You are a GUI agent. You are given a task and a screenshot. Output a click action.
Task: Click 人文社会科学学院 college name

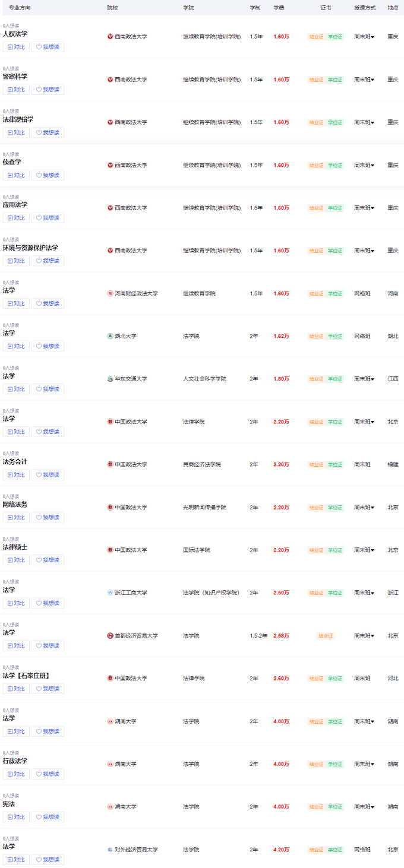[204, 379]
